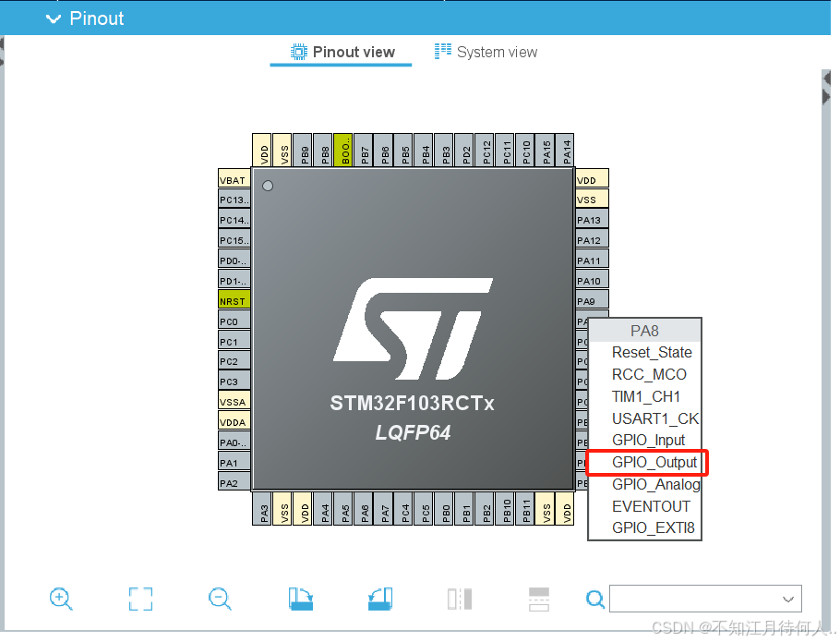Click the PA2 pin
The width and height of the screenshot is (840, 642).
234,481
